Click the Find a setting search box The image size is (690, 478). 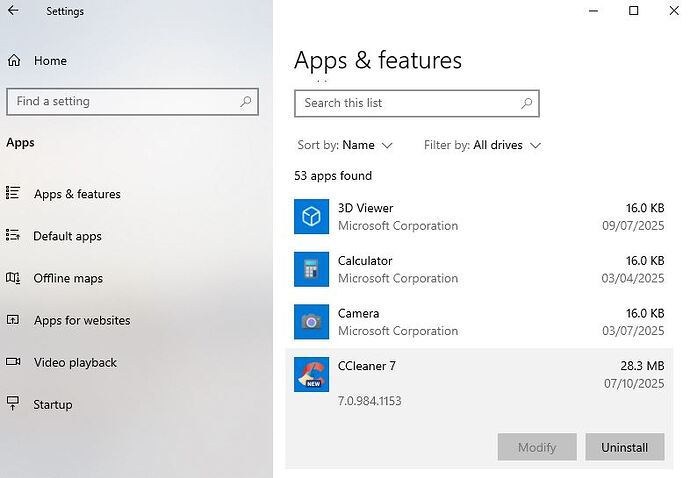tap(120, 101)
